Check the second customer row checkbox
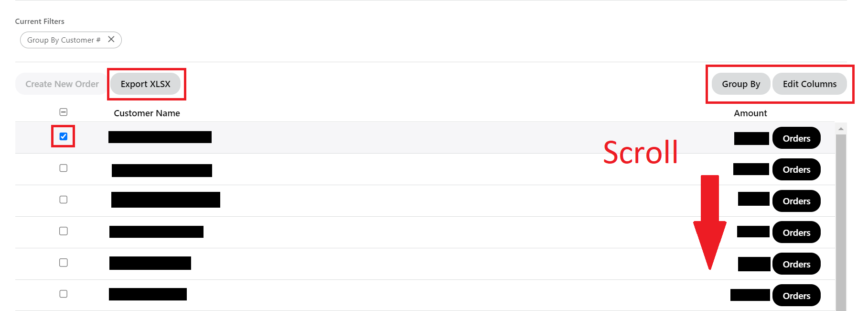Screen dimensions: 868x311 tap(64, 168)
